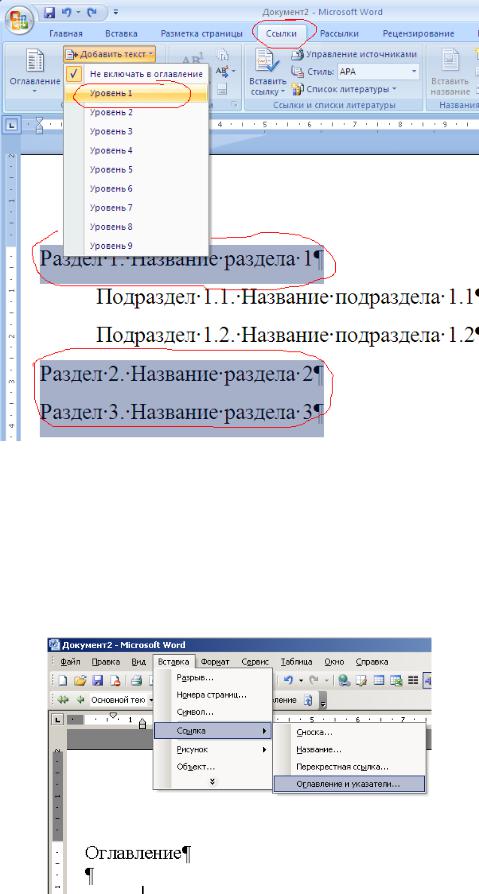Select Разрыв… in Вставка menu
479x894 pixels.
click(212, 678)
